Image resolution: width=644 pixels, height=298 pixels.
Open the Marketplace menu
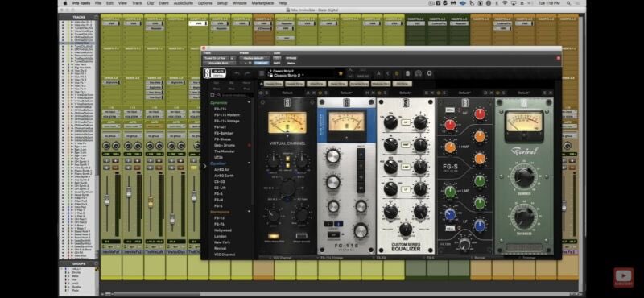point(262,3)
